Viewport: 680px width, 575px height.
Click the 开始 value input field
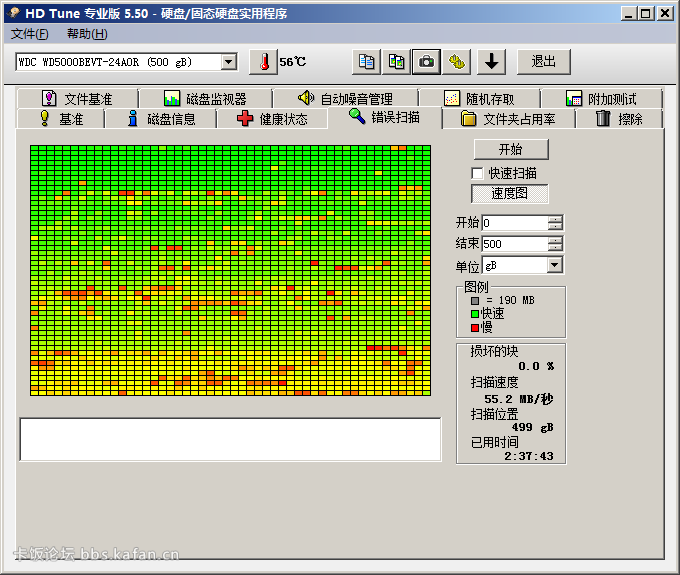coord(515,223)
